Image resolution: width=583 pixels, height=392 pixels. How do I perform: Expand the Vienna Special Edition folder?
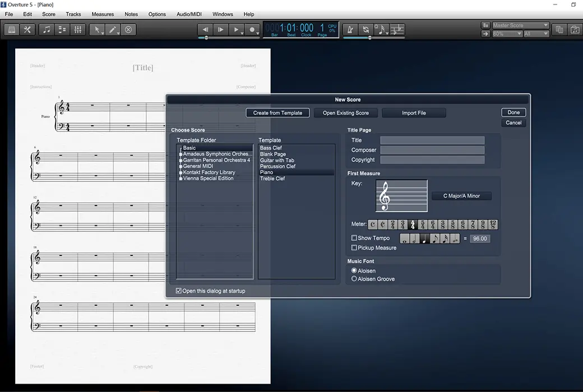[181, 179]
